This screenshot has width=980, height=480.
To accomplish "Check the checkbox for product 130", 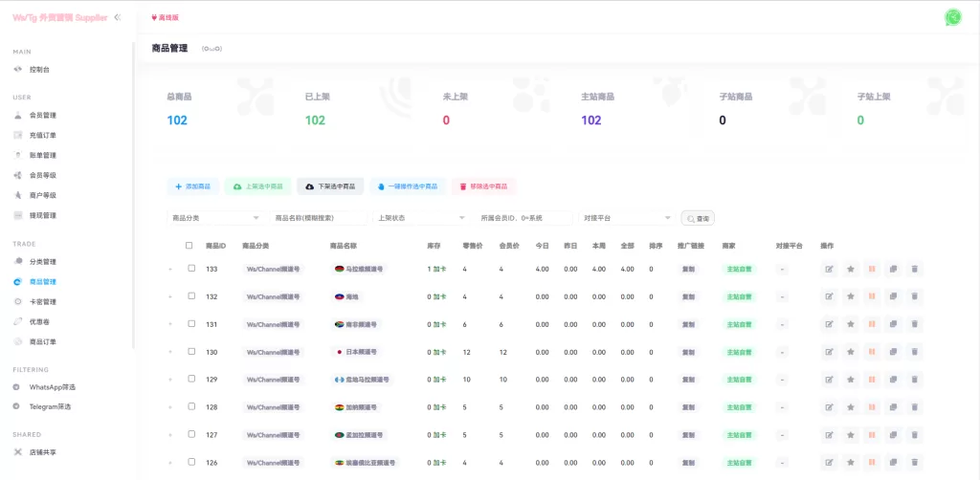I will point(191,352).
